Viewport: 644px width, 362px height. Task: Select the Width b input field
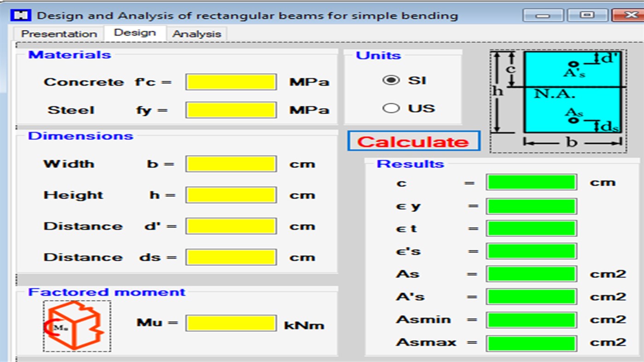click(230, 163)
